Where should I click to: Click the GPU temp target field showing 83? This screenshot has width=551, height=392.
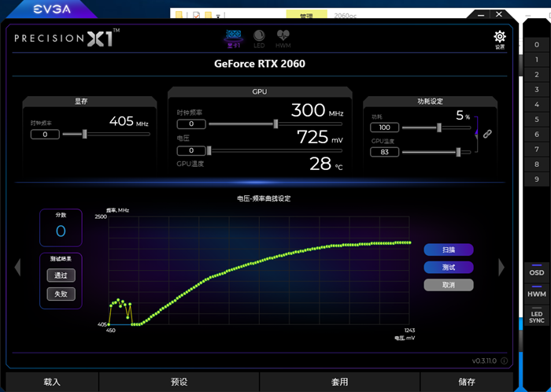click(384, 152)
